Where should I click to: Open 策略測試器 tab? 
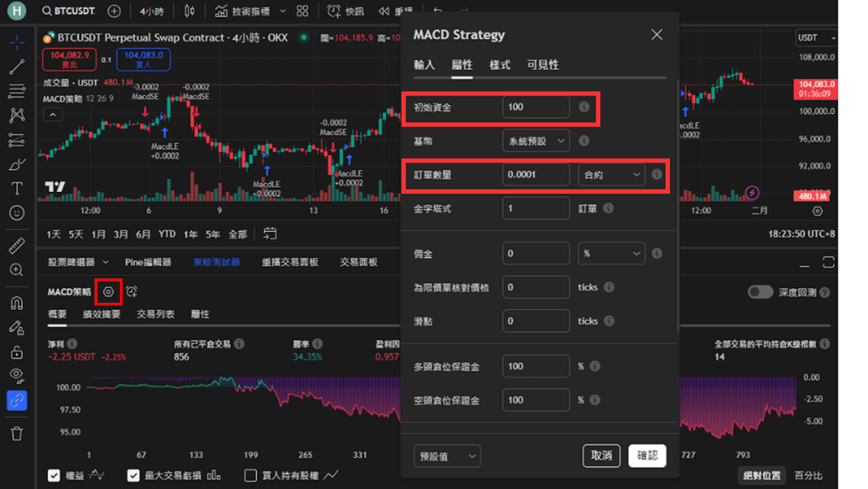[x=216, y=262]
